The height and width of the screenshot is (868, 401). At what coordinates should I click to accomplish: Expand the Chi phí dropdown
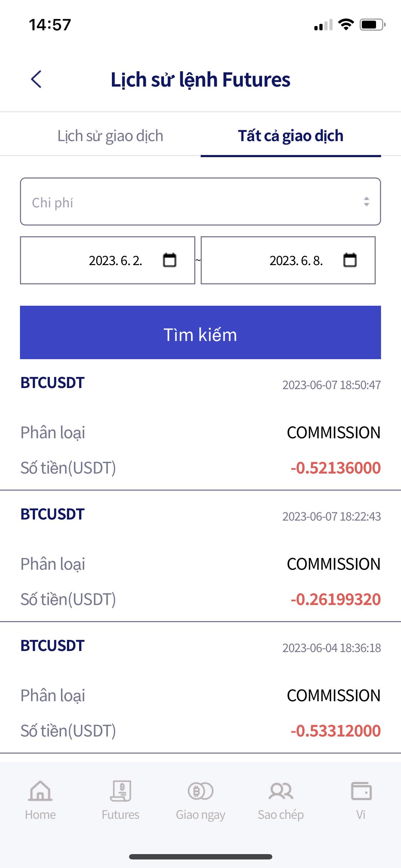(x=200, y=202)
